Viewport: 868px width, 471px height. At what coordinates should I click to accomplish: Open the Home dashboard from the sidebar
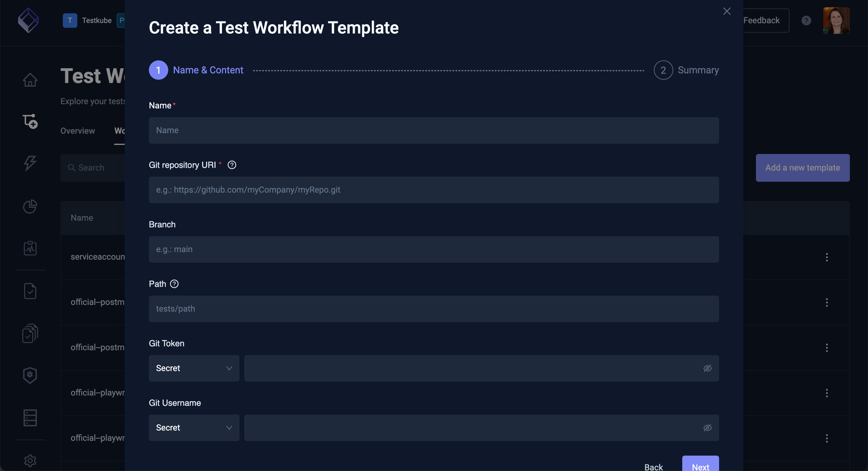30,79
